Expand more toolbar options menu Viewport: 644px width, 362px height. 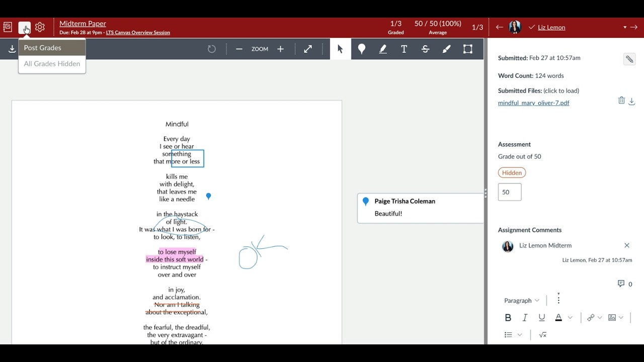pos(558,300)
